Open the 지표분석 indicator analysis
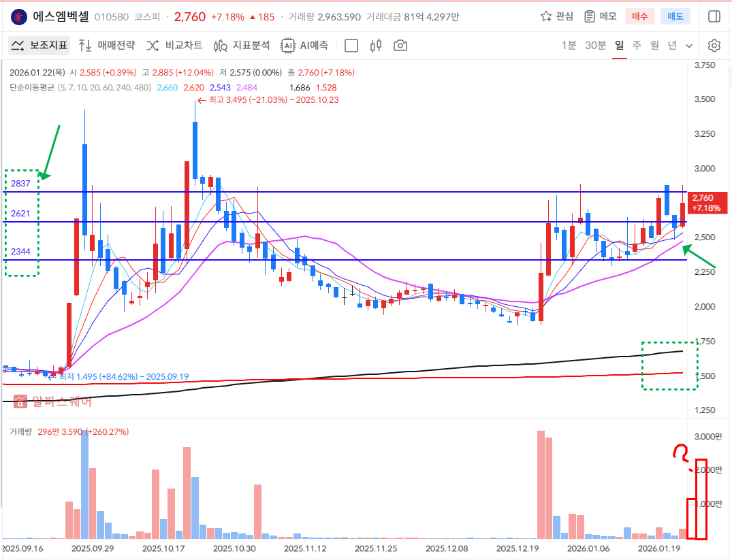Viewport: 732px width, 560px height. (242, 46)
